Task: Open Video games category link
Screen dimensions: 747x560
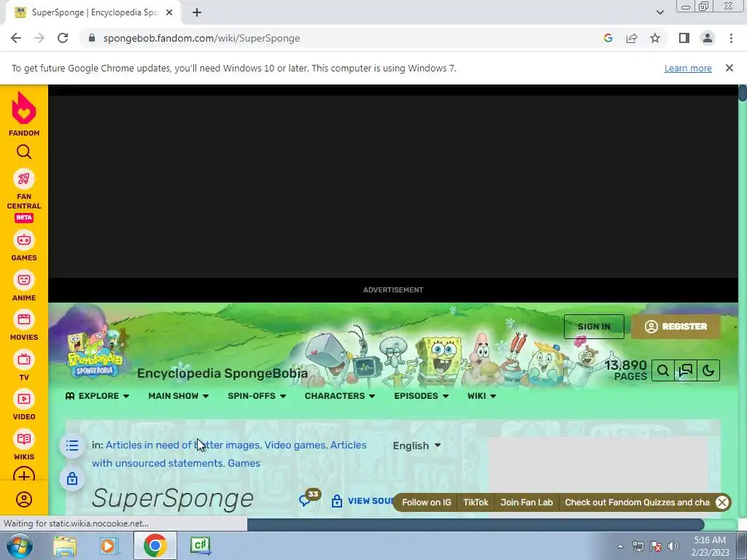Action: (295, 445)
